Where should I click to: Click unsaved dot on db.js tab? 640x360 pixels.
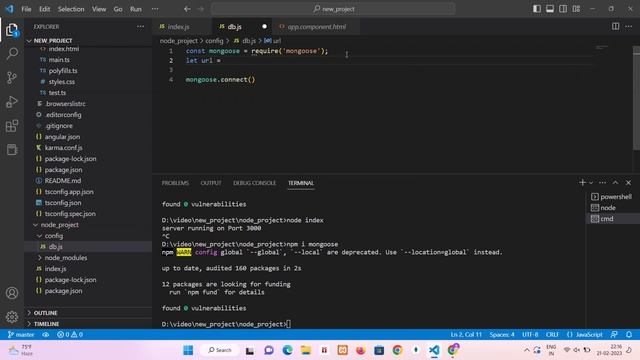264,27
